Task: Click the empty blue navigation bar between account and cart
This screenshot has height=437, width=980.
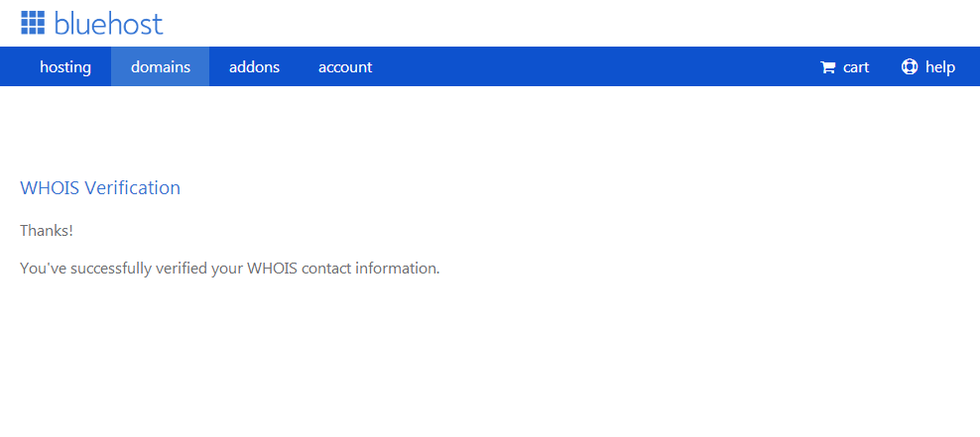Action: tap(595, 67)
